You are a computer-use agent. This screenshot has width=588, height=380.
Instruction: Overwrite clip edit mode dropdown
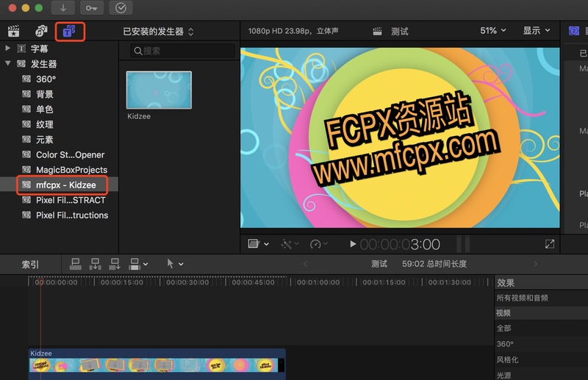click(138, 264)
